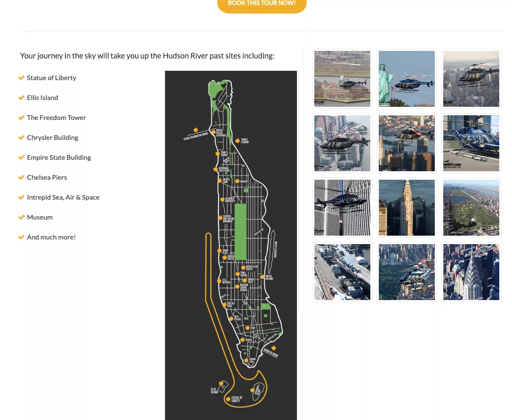Image resolution: width=512 pixels, height=420 pixels.
Task: View the Central Park aerial photo
Action: tap(471, 208)
